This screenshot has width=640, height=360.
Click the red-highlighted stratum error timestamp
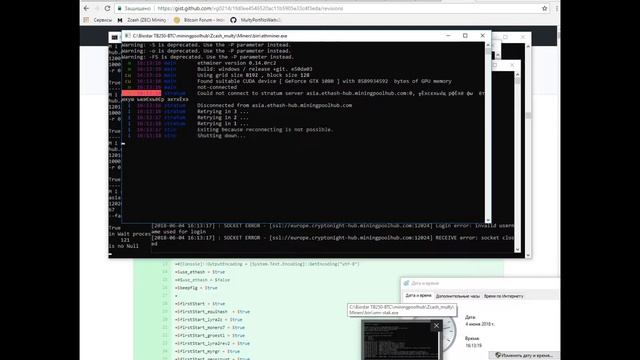pos(141,93)
